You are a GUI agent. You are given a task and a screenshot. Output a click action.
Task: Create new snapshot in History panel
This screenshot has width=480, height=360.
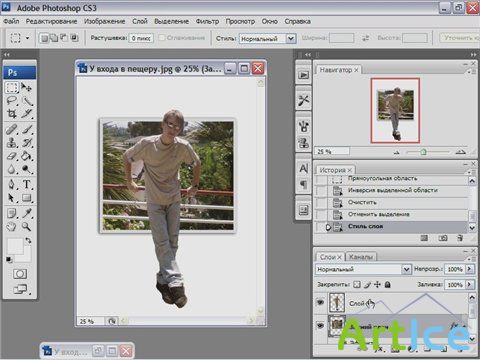click(x=443, y=238)
